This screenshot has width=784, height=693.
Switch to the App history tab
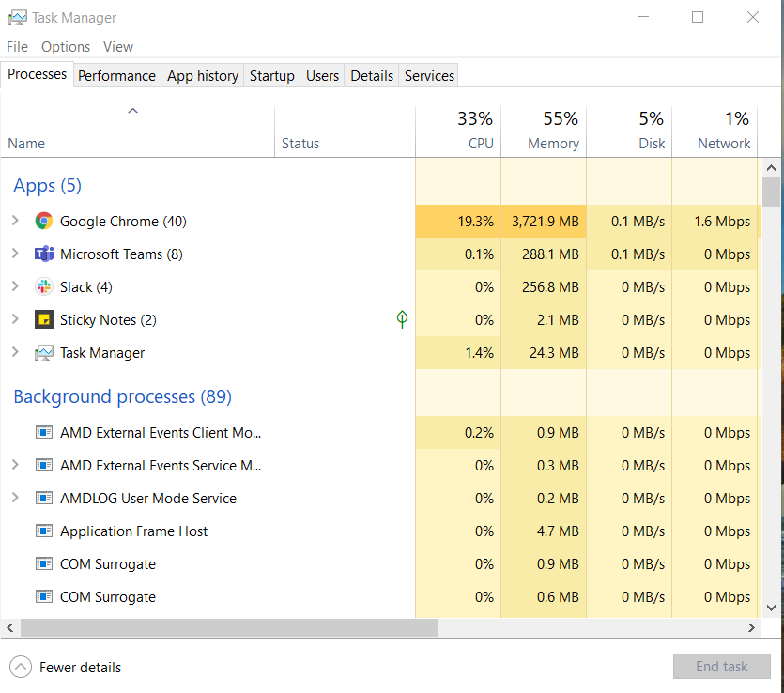click(203, 75)
